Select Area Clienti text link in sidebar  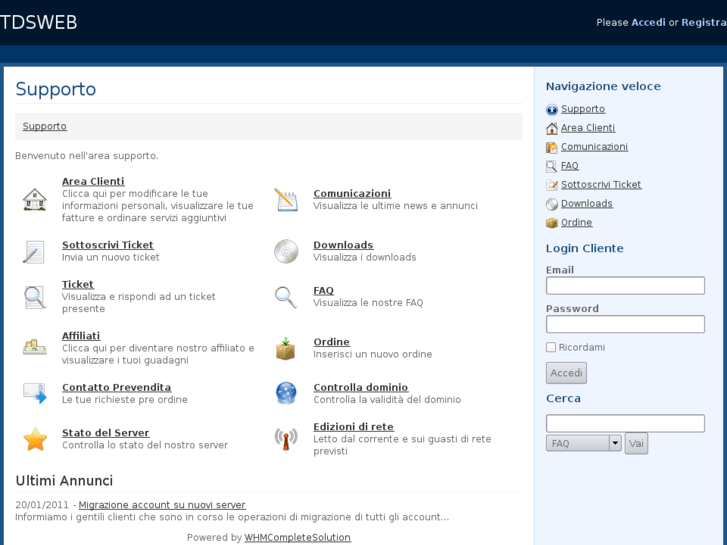(x=588, y=128)
